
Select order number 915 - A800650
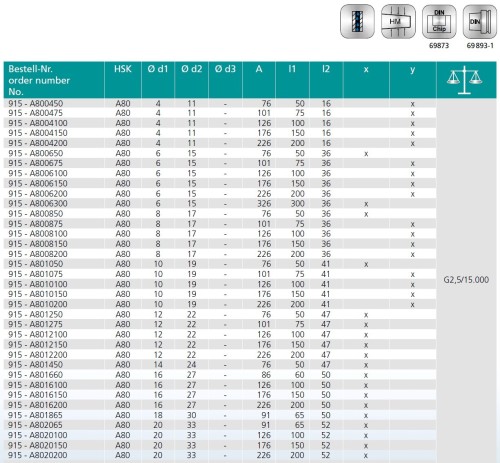coord(35,153)
